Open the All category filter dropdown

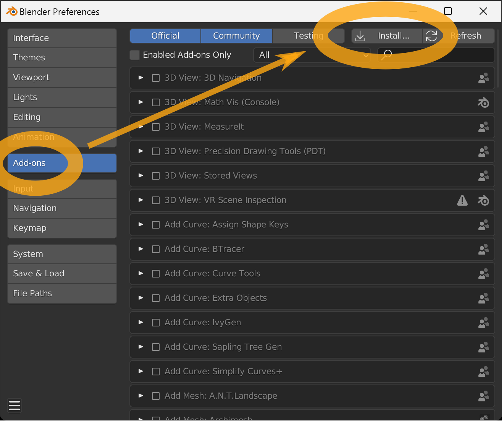[312, 55]
